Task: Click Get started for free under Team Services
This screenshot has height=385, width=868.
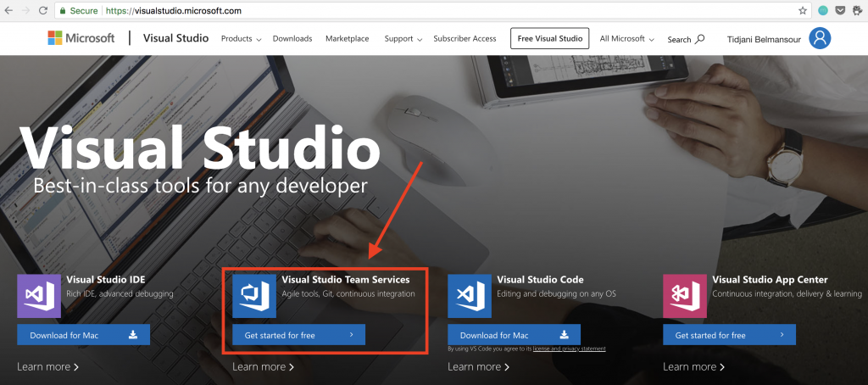Action: tap(299, 335)
